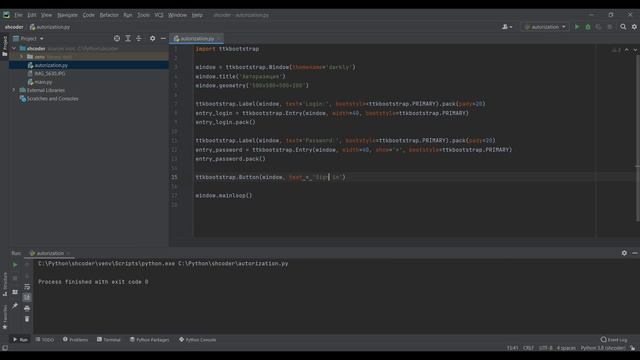Open Favorites side tool window
The height and width of the screenshot is (360, 640).
click(x=5, y=317)
